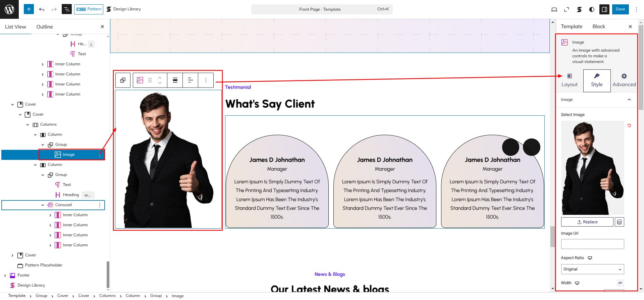Open the CBB Pattern button

[x=89, y=9]
